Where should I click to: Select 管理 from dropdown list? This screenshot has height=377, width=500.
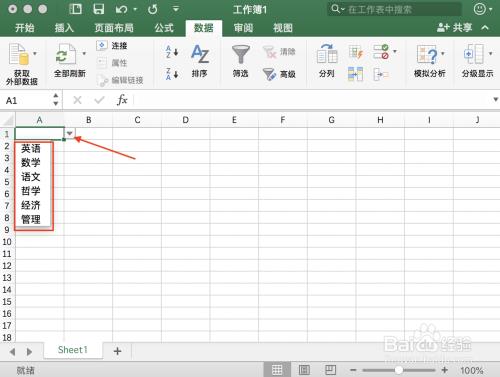tap(31, 219)
